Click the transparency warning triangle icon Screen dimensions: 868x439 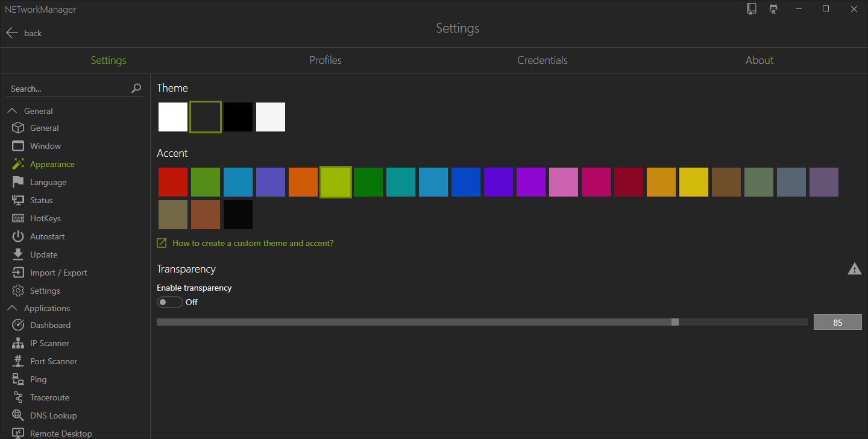[x=854, y=269]
